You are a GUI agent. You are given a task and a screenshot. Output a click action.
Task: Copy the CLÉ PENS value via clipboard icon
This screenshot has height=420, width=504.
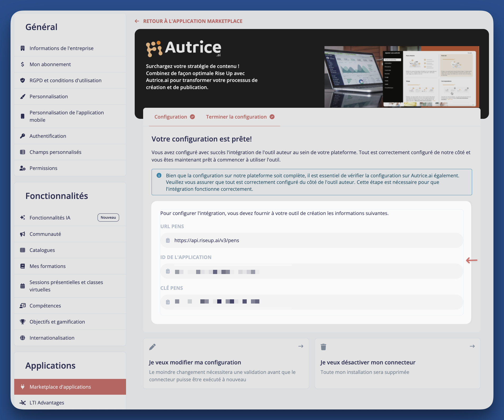[x=167, y=302]
